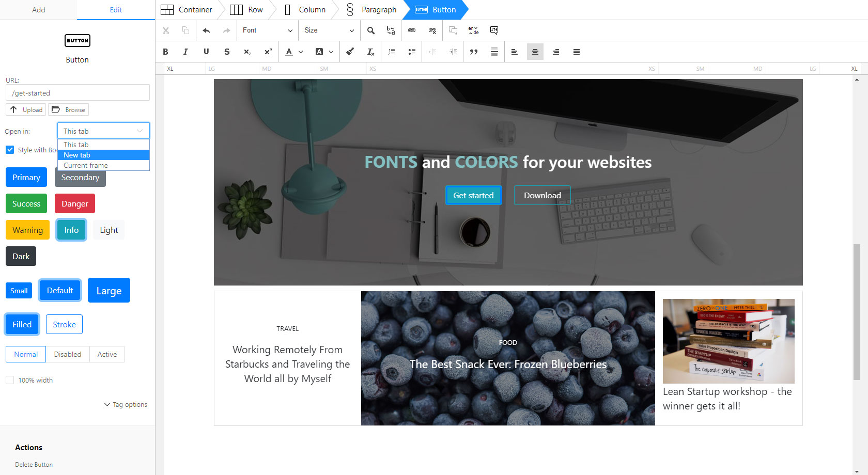The image size is (868, 475).
Task: Open the Font dropdown
Action: [x=268, y=30]
